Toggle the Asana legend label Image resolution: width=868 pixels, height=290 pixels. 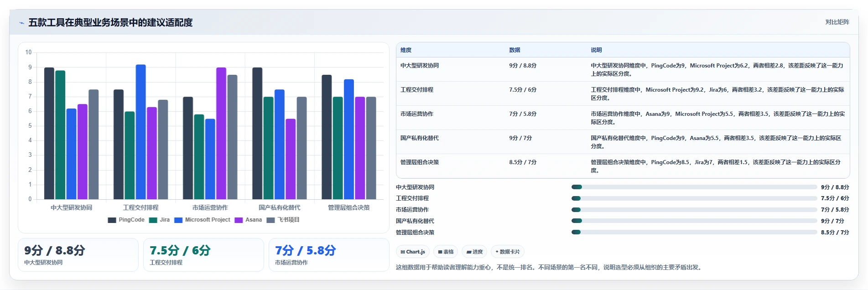coord(254,220)
